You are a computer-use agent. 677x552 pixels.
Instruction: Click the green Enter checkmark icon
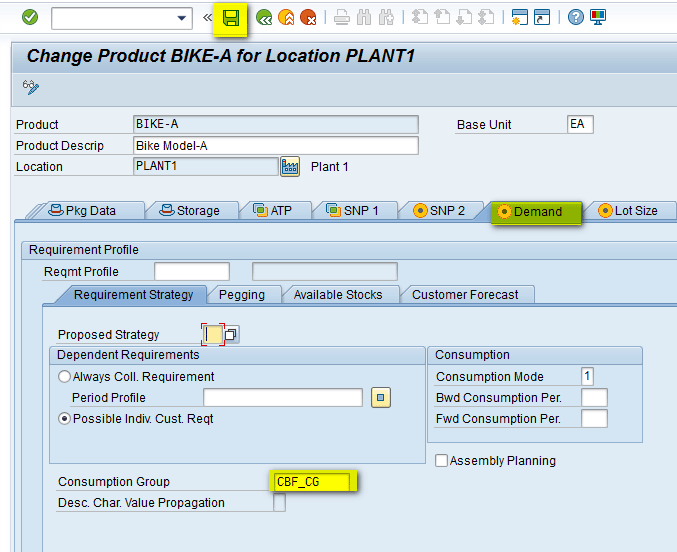[x=30, y=17]
